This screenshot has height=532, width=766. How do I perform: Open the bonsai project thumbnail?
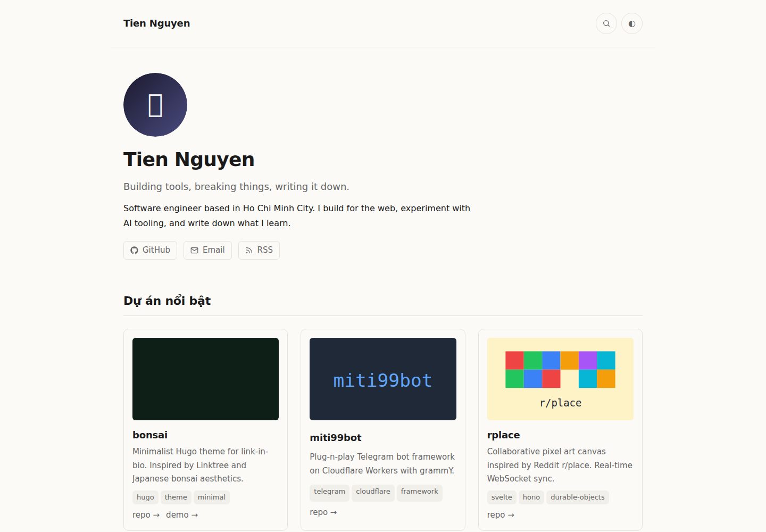coord(205,379)
